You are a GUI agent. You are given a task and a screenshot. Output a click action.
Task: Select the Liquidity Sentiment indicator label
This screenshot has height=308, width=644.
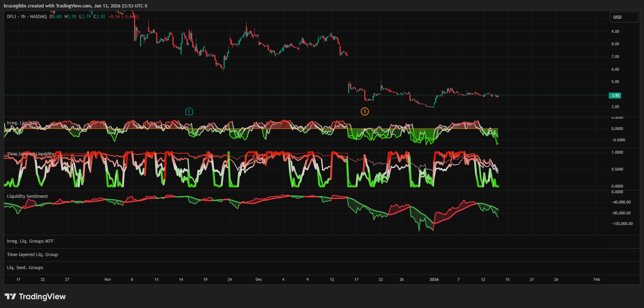28,196
